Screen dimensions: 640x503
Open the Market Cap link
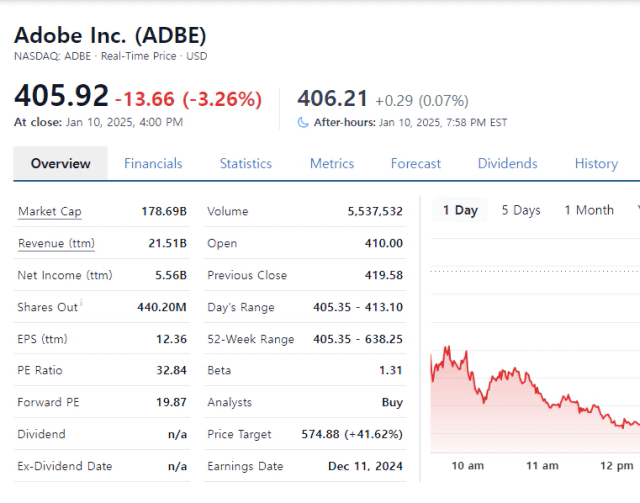(x=50, y=211)
